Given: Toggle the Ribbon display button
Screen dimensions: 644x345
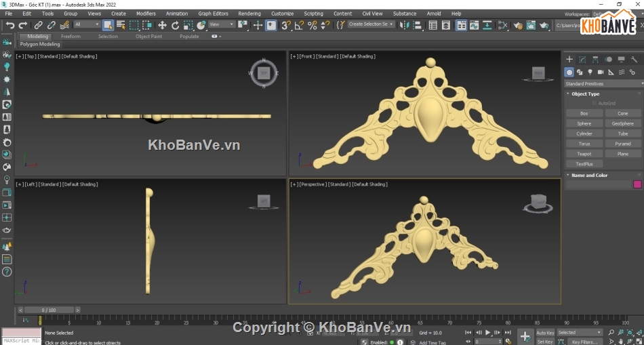Looking at the screenshot, I should pos(462,25).
